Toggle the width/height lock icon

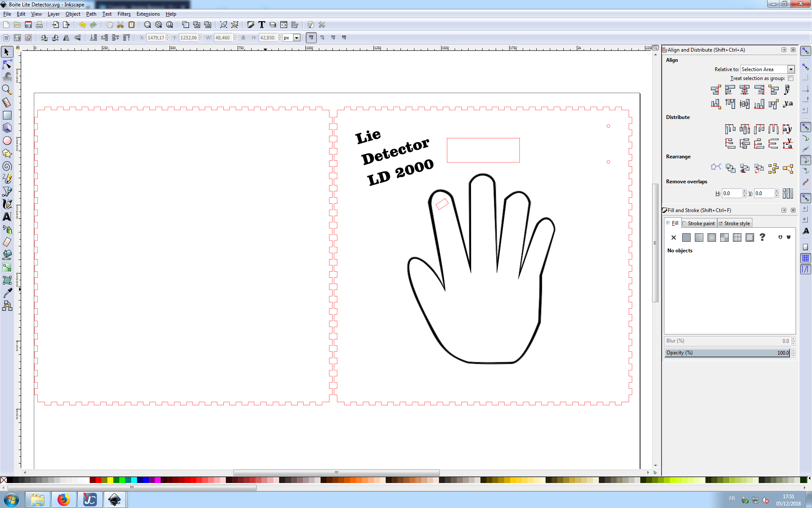click(243, 38)
